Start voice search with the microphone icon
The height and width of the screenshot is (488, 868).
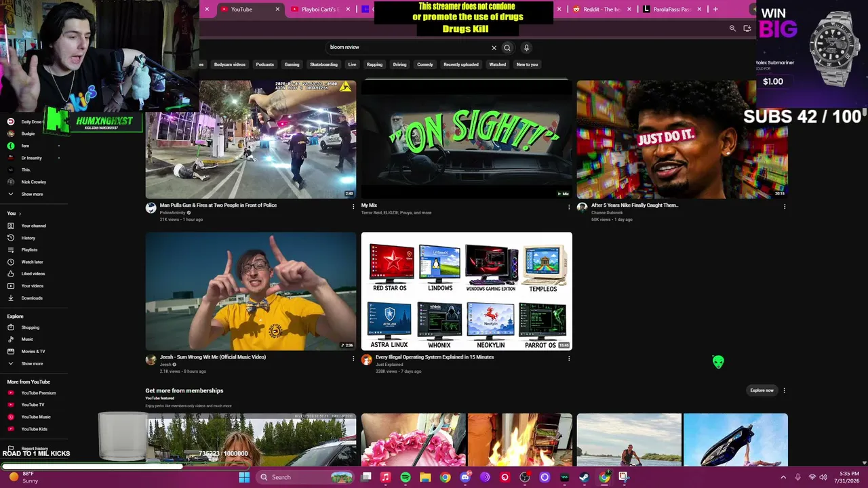pyautogui.click(x=526, y=47)
